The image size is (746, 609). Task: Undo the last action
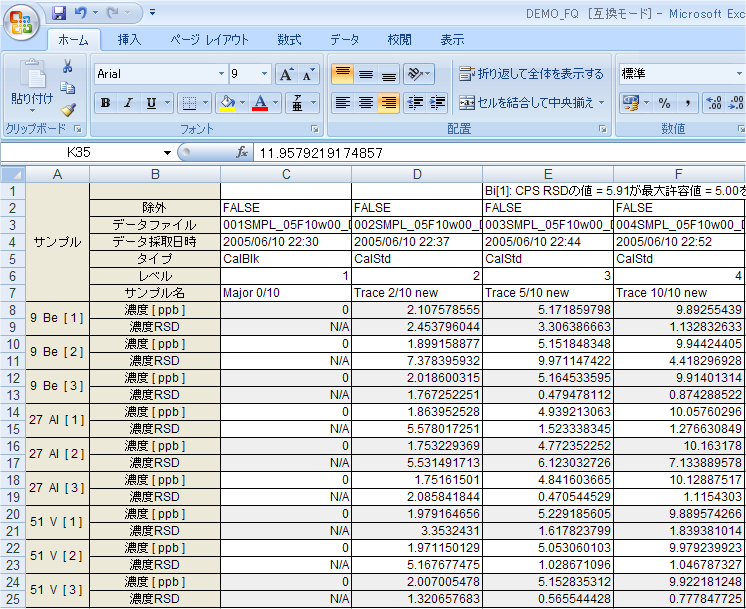[x=80, y=13]
